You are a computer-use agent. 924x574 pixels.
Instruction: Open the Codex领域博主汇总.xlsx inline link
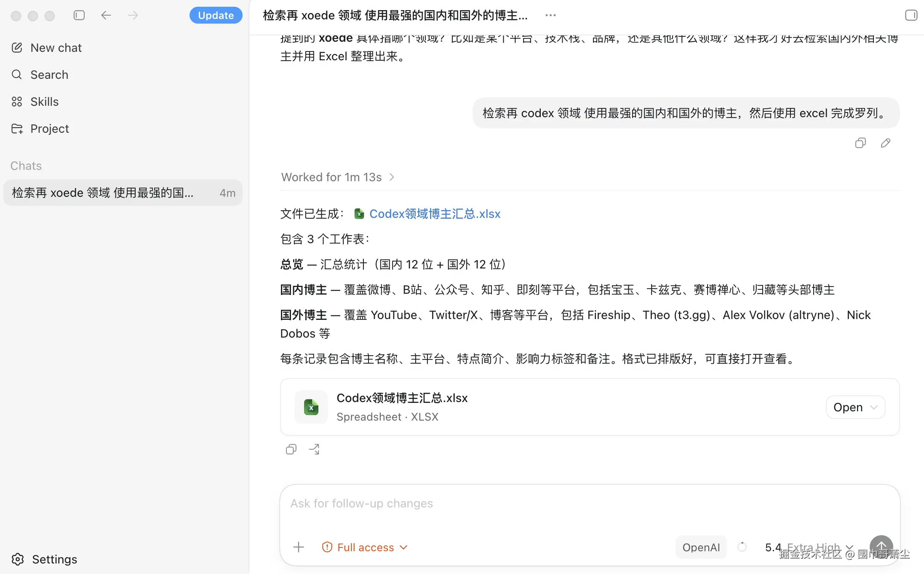pos(435,214)
